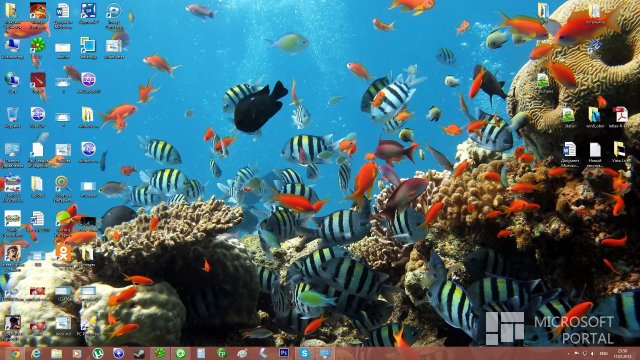Open the green @ Mail.ru Agent taskbar icon

pos(180,353)
